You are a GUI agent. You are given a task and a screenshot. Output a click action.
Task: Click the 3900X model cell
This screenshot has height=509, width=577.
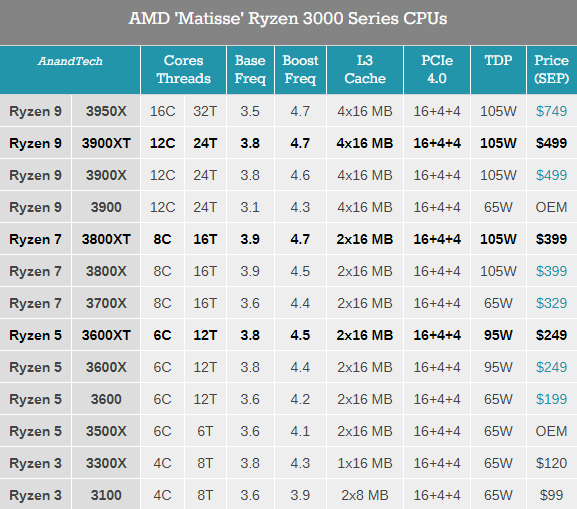[x=106, y=175]
